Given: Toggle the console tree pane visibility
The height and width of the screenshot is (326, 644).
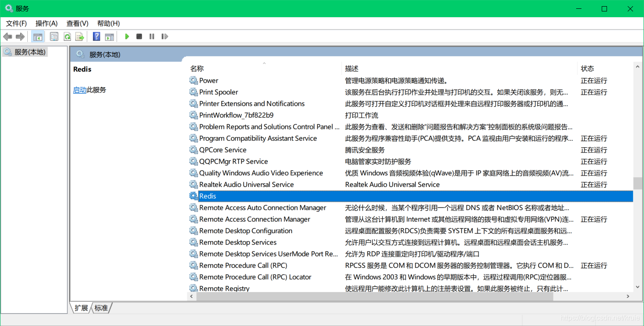Looking at the screenshot, I should click(x=38, y=36).
